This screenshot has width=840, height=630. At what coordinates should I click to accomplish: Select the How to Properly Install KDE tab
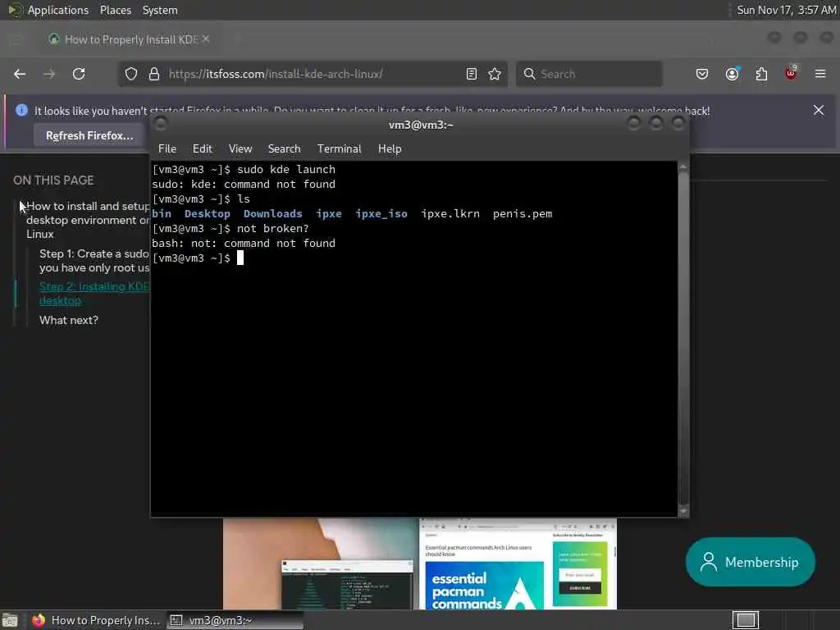tap(129, 39)
